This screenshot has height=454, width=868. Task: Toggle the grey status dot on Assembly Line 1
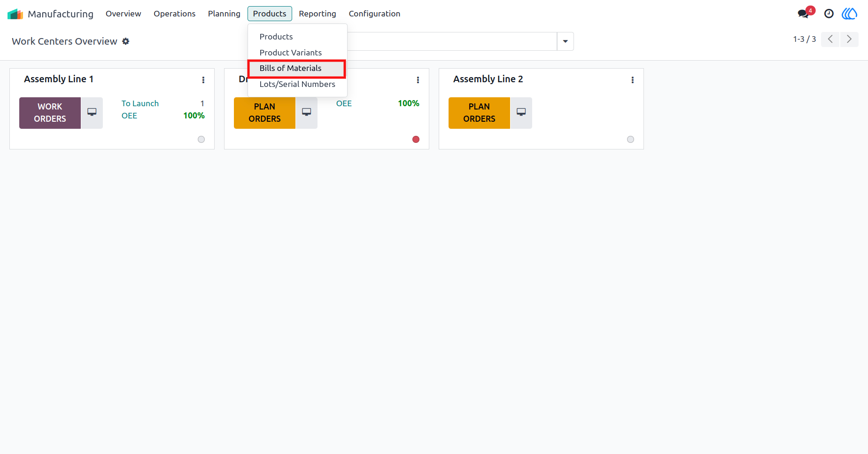click(201, 140)
